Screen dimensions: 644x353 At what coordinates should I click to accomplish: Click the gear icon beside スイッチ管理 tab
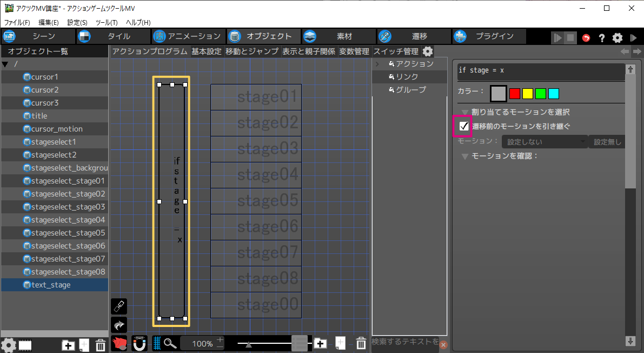tap(428, 51)
